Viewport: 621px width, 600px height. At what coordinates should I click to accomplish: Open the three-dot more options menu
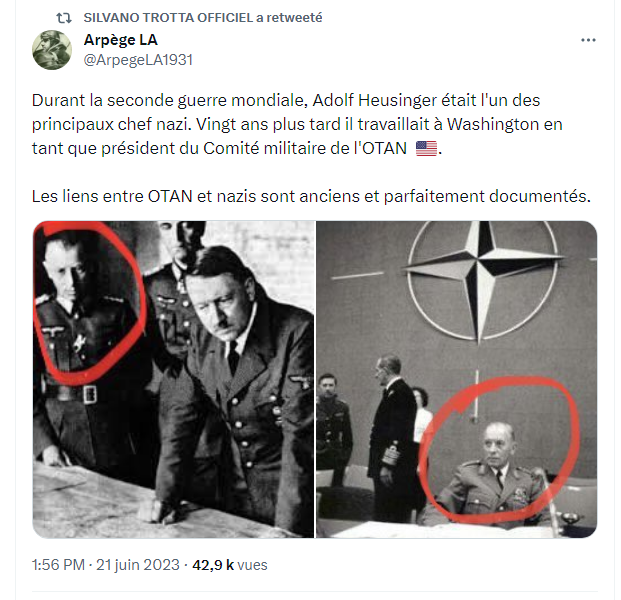(589, 41)
